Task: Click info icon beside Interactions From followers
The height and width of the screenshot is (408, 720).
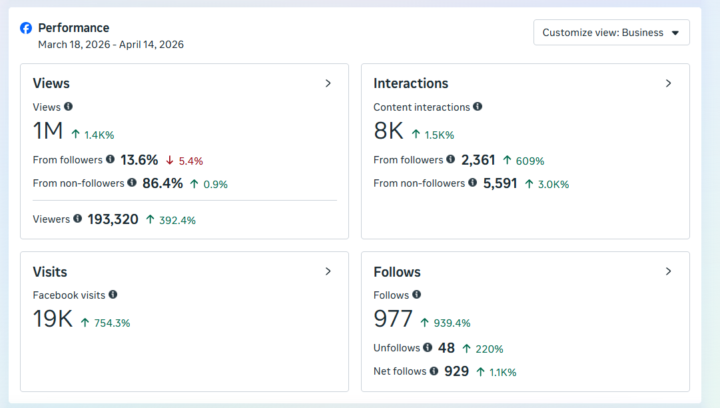Action: [450, 159]
